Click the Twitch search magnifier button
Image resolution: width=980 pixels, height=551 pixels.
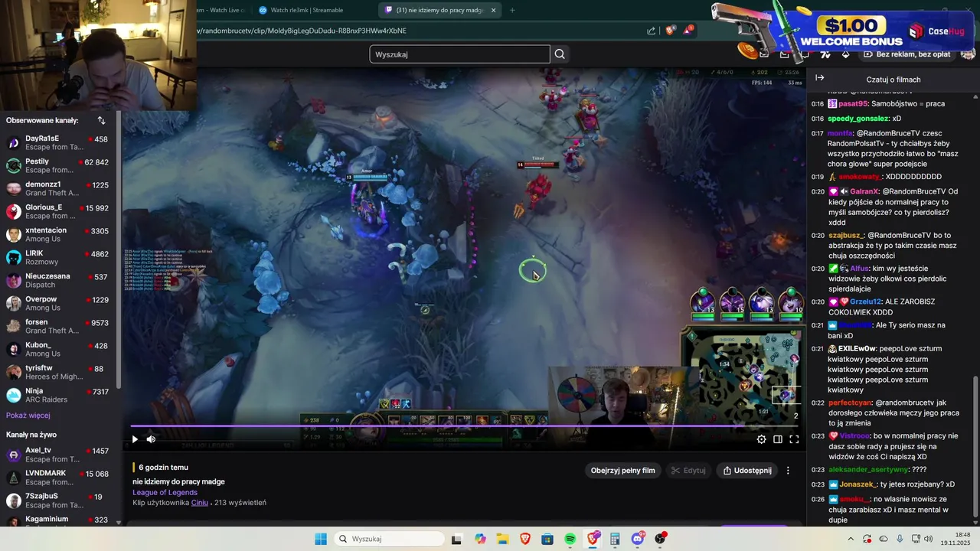[560, 54]
